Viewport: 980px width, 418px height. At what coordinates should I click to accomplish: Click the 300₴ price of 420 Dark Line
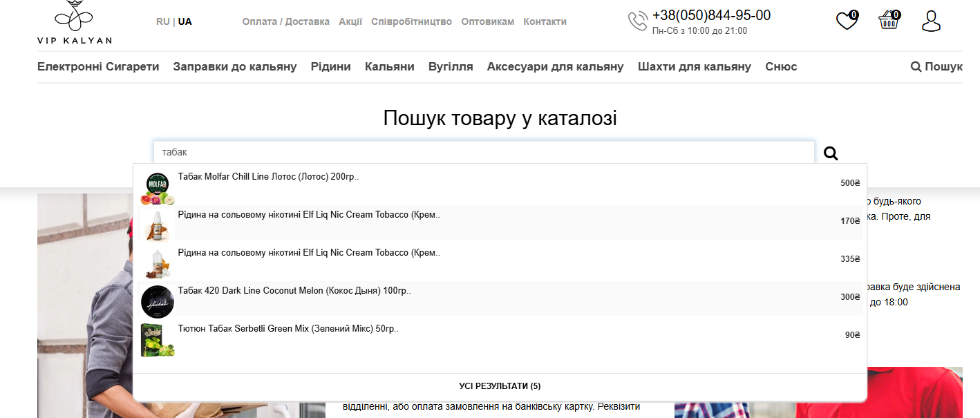(x=850, y=296)
